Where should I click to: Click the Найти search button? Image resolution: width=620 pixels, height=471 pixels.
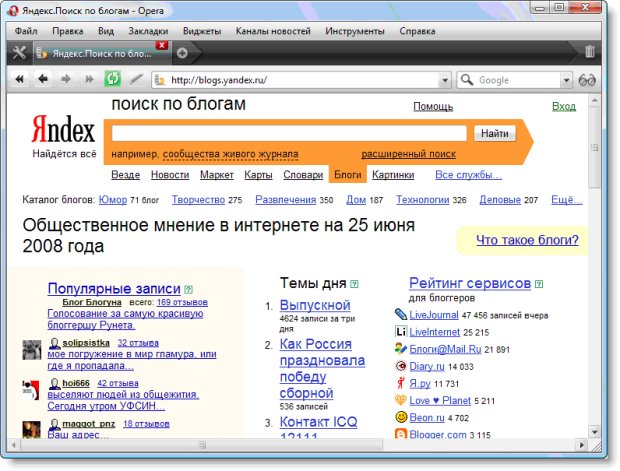pyautogui.click(x=495, y=134)
